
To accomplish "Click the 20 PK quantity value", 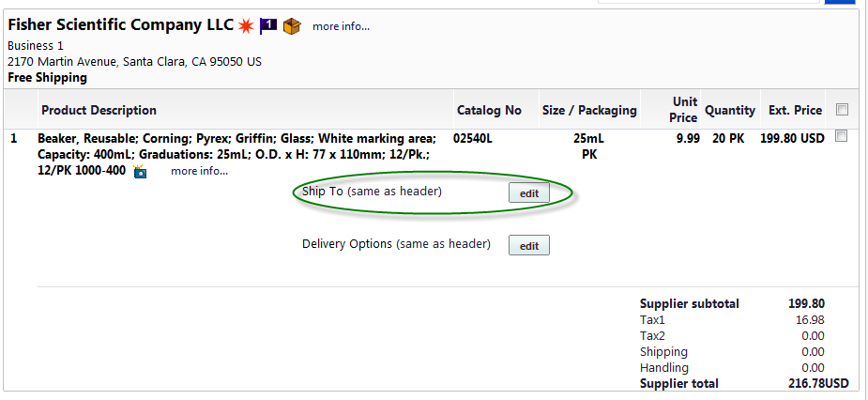I will (728, 138).
